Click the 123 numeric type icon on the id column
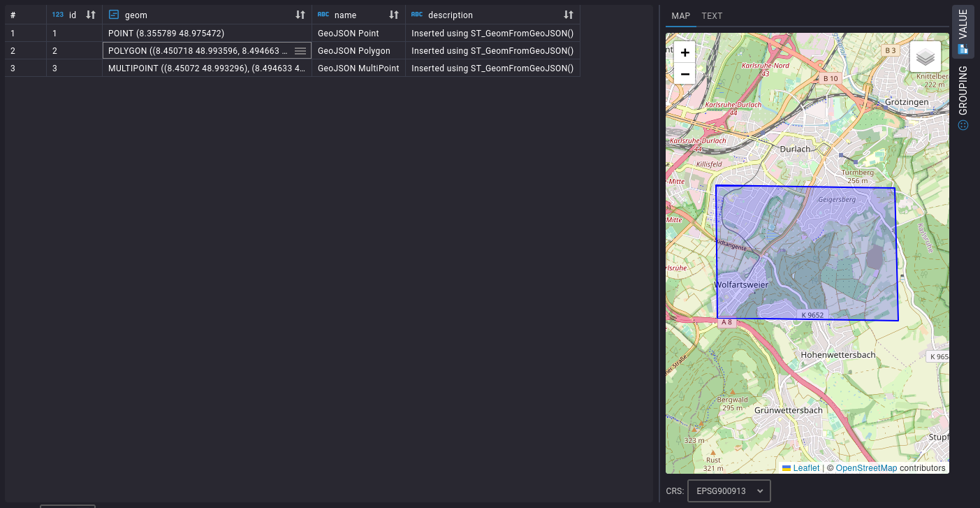Screen dimensions: 980x508 pyautogui.click(x=57, y=15)
